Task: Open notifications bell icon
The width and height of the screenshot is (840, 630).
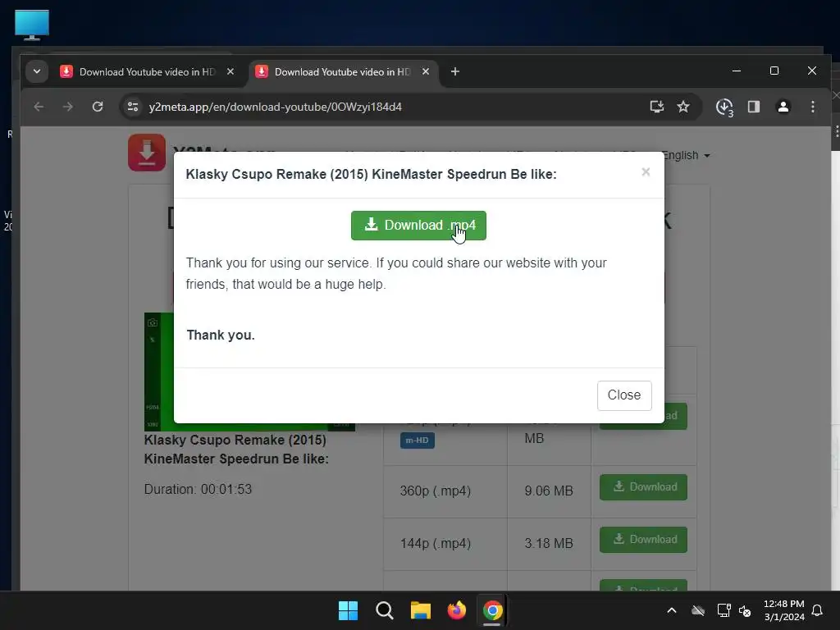Action: point(818,610)
